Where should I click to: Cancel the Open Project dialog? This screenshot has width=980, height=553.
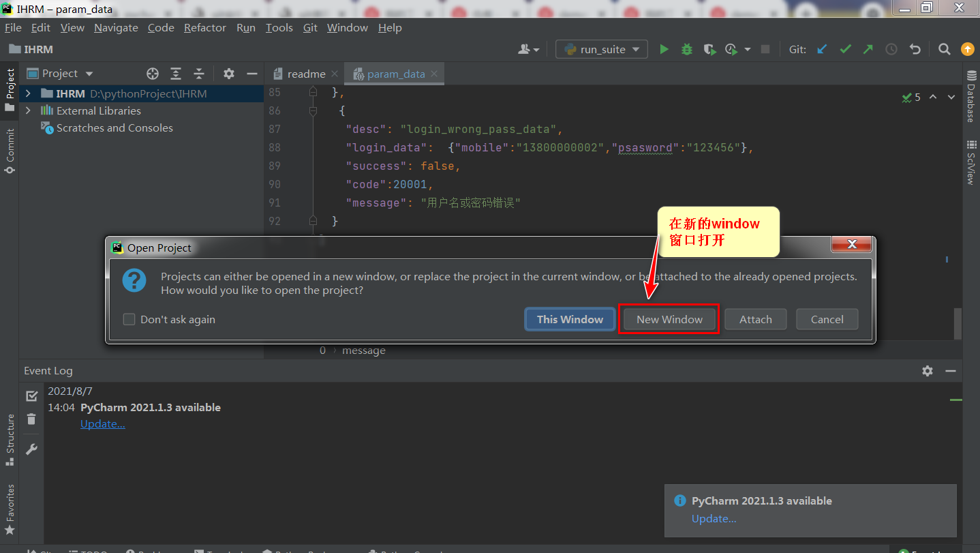827,319
